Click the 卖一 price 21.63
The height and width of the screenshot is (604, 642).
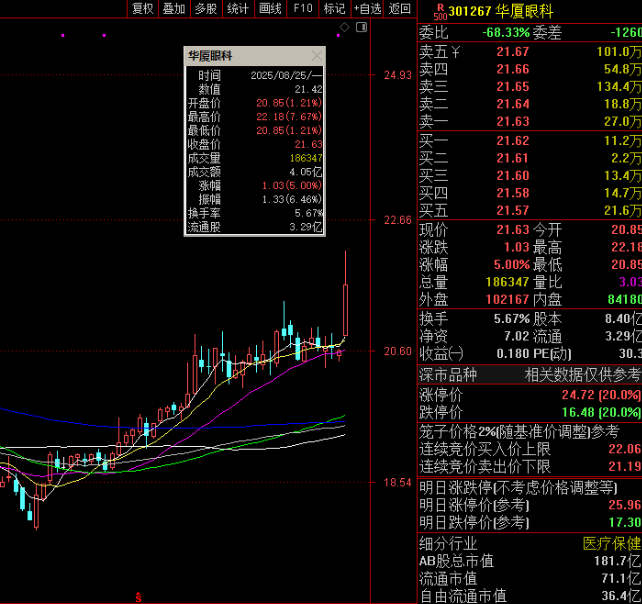tap(513, 122)
